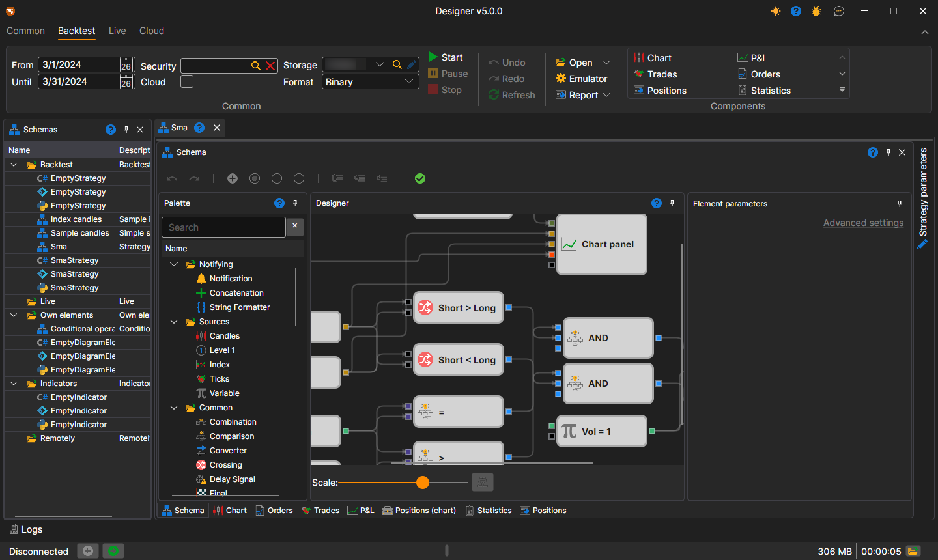Image resolution: width=938 pixels, height=560 pixels.
Task: Collapse the Notifying group in the Palette
Action: [x=174, y=264]
